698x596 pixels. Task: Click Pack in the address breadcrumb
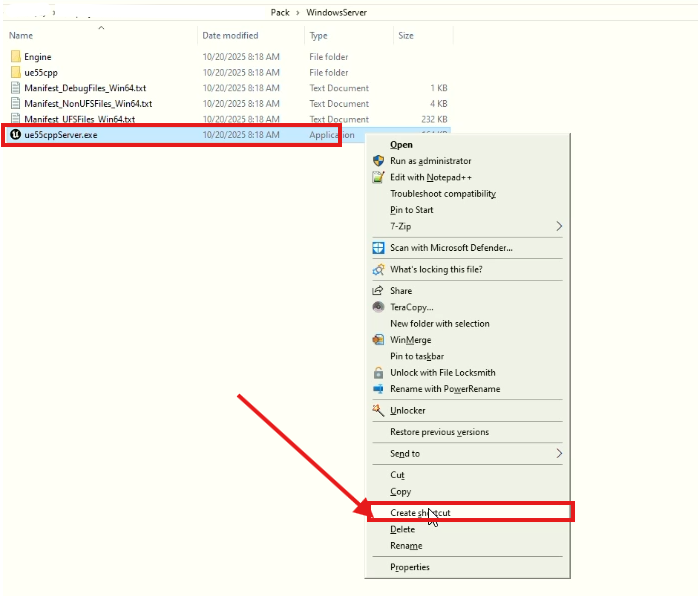tap(280, 12)
